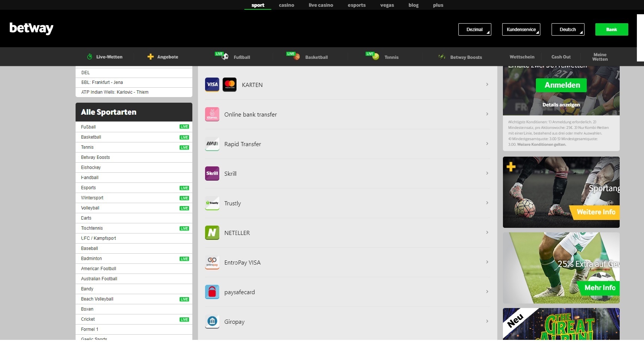Expand Rapid Transfer via its chevron
This screenshot has height=344, width=644.
(487, 144)
